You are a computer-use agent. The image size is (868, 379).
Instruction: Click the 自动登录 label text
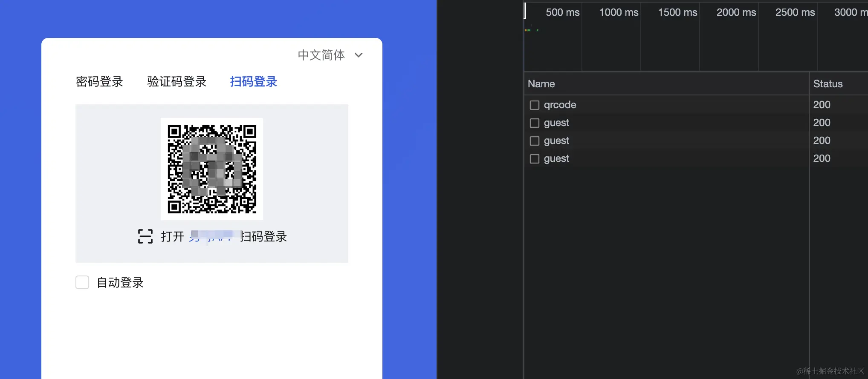pyautogui.click(x=120, y=282)
